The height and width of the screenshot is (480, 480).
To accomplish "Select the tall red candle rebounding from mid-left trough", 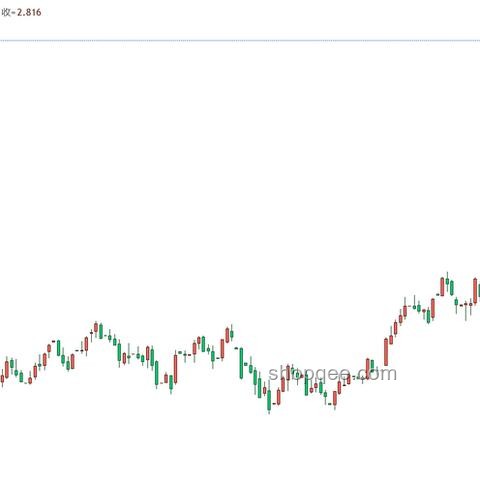I will point(175,369).
